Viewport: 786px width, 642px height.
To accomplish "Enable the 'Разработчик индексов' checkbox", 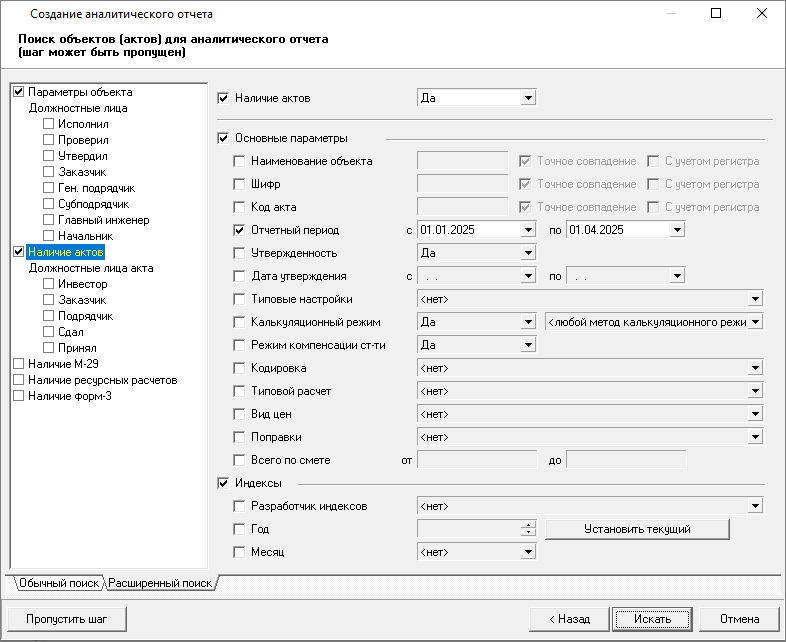I will pos(239,507).
